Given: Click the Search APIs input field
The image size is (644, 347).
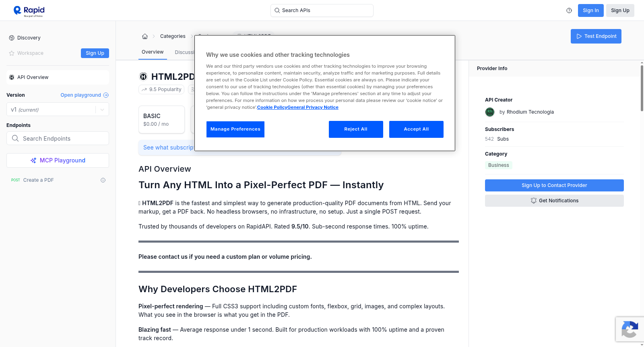Looking at the screenshot, I should [x=322, y=10].
